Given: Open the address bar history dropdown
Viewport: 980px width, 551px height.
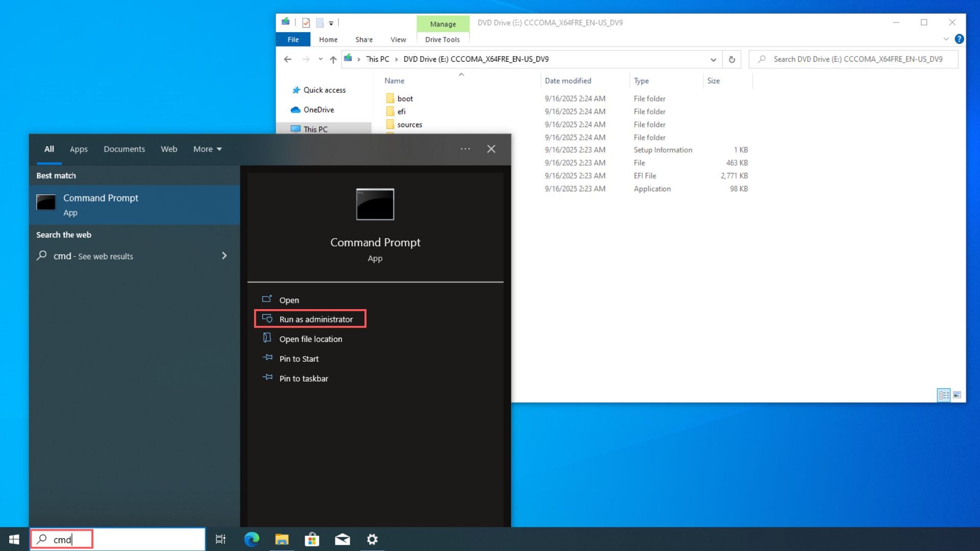Looking at the screenshot, I should tap(713, 59).
